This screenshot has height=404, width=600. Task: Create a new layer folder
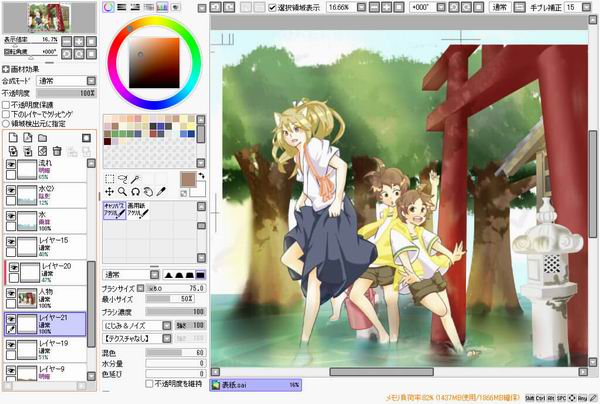(x=42, y=138)
